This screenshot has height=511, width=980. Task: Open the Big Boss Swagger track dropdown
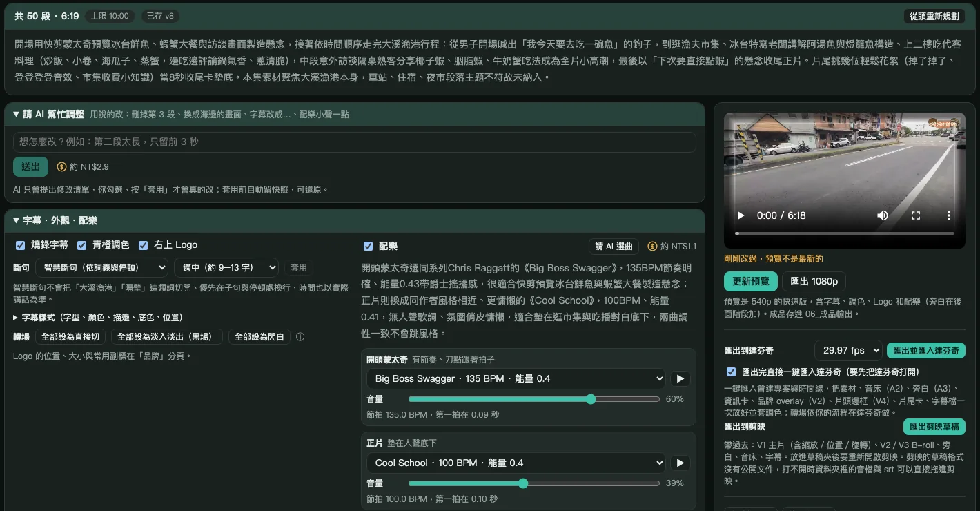pos(516,378)
